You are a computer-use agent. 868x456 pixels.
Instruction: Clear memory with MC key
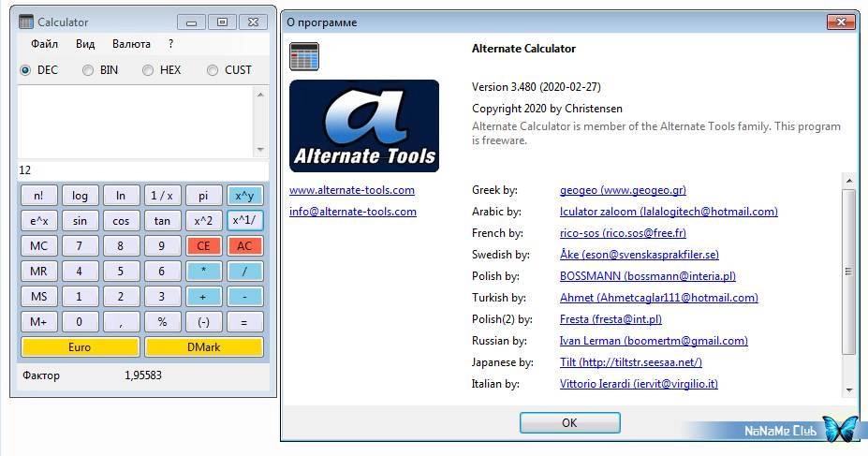click(38, 245)
